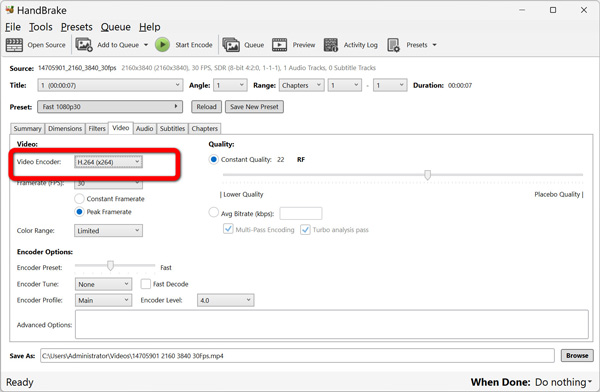Switch to the Filters tab
This screenshot has width=600, height=392.
pyautogui.click(x=97, y=129)
